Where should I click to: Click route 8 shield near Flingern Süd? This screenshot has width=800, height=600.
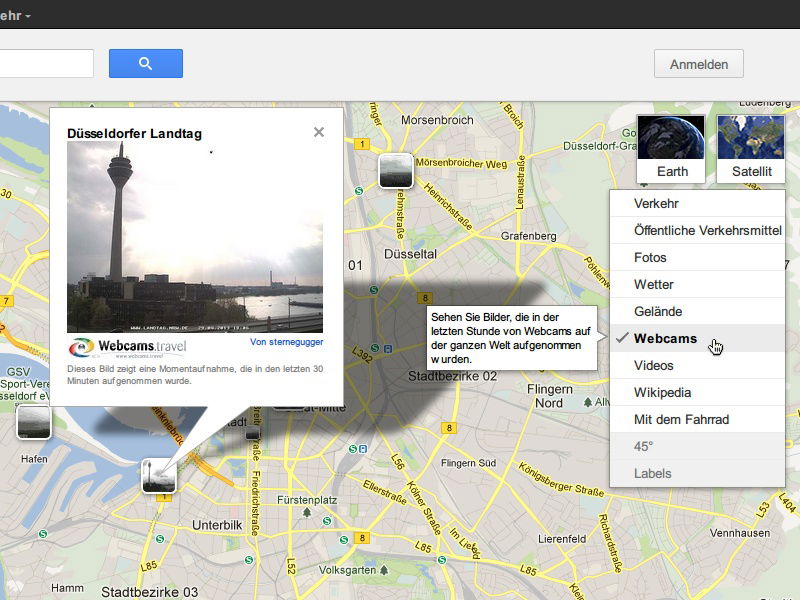449,428
